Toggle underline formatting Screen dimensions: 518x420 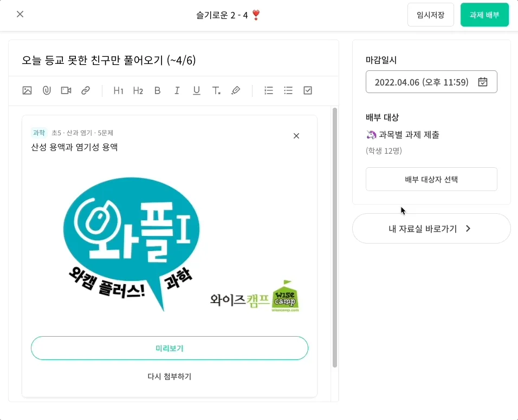(x=197, y=90)
